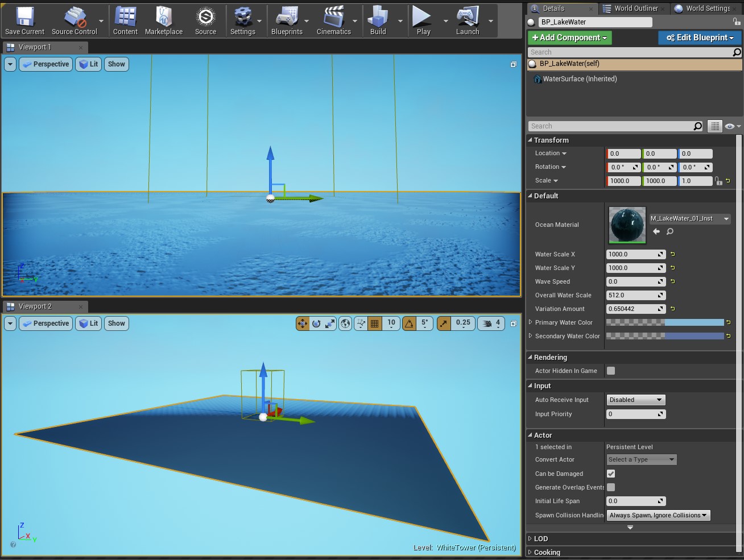Image resolution: width=744 pixels, height=560 pixels.
Task: Toggle the Scale ratio lock icon
Action: (719, 181)
